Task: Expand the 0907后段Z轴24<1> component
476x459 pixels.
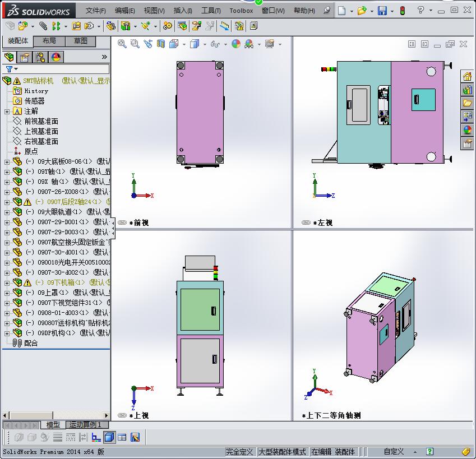Action: pyautogui.click(x=7, y=202)
